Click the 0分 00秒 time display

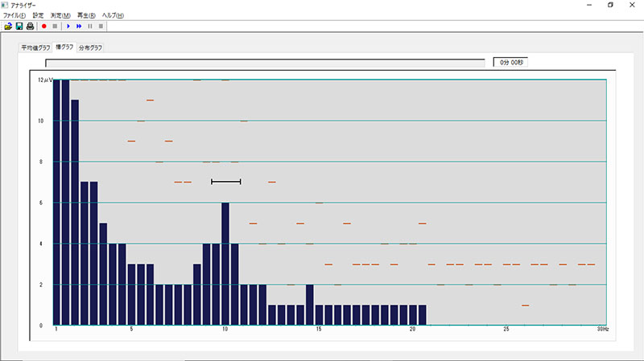coord(510,63)
